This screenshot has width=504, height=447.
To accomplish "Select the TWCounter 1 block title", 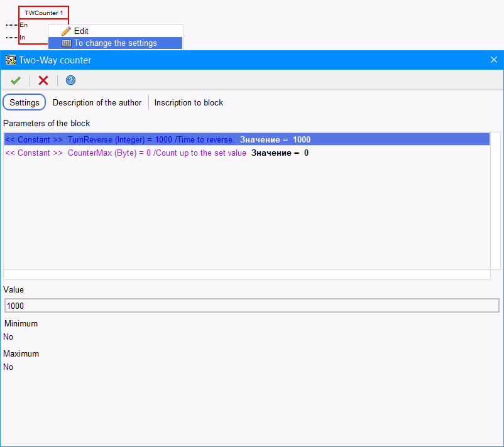I will pyautogui.click(x=43, y=13).
